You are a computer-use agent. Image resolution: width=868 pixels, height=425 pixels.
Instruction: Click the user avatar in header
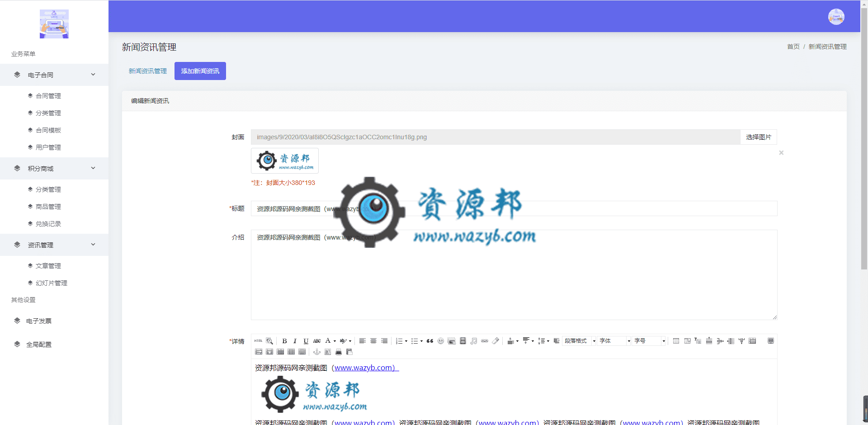tap(836, 17)
